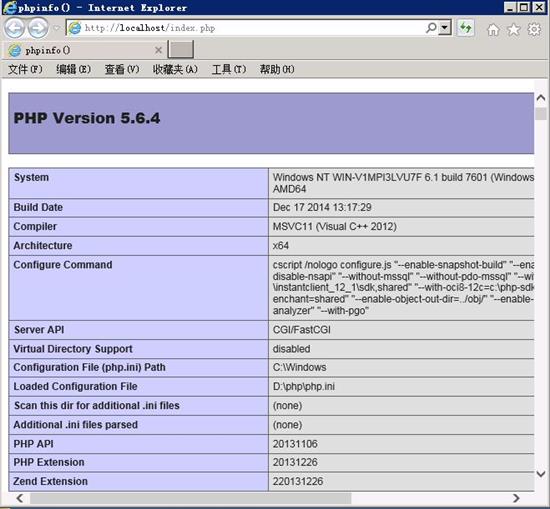This screenshot has height=509, width=550.
Task: Open a new blank tab button
Action: click(181, 49)
